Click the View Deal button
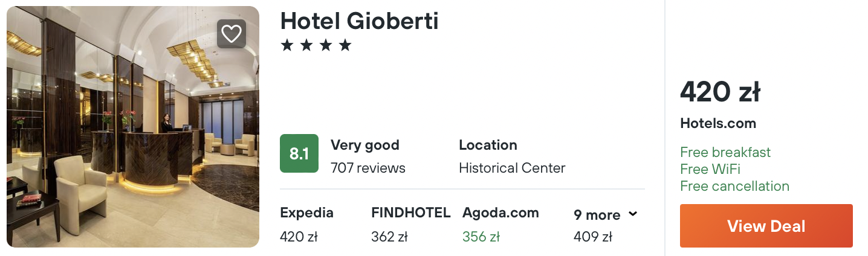The height and width of the screenshot is (256, 868). click(x=766, y=226)
